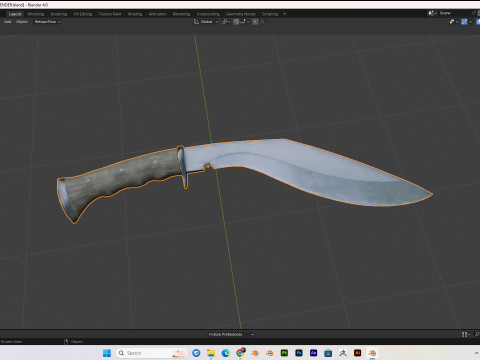Switch to the Layout workspace tab
480x360 pixels.
point(15,14)
